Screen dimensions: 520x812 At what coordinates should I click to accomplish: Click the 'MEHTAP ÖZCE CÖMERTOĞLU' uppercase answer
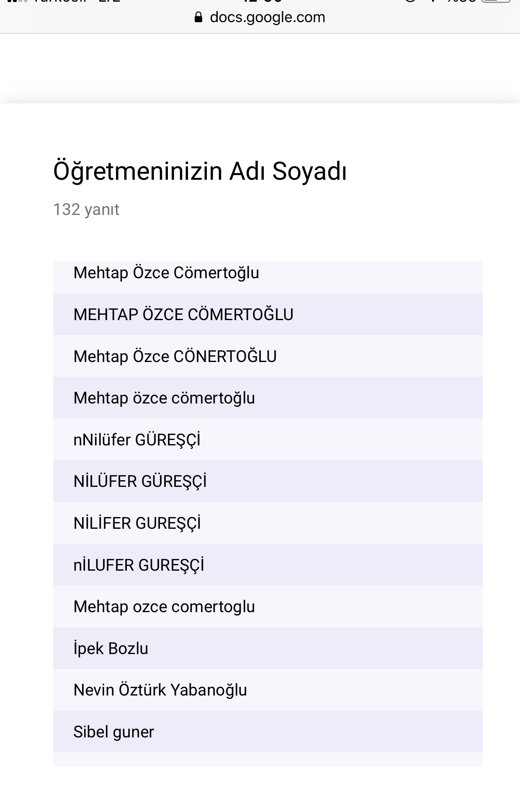(x=184, y=314)
